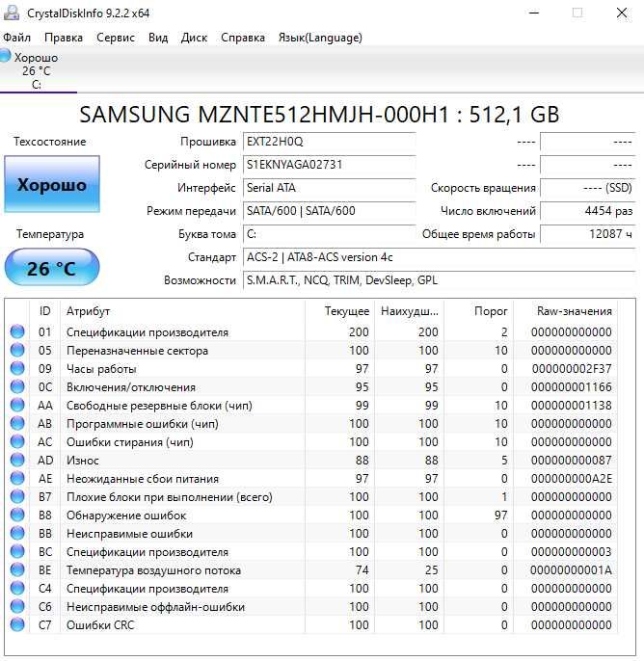This screenshot has height=661, width=644.
Task: Click the Буква тома field
Action: tap(330, 234)
